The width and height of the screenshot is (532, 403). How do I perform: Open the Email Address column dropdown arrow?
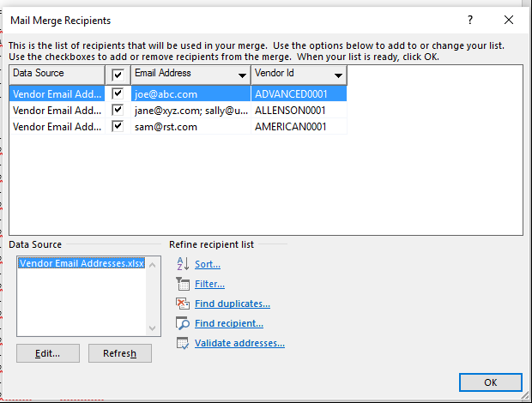(x=240, y=75)
